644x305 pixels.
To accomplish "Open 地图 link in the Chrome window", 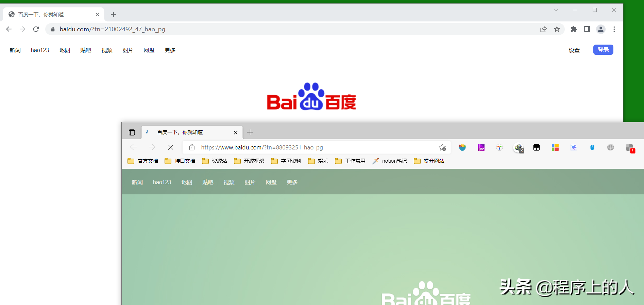I will click(65, 50).
